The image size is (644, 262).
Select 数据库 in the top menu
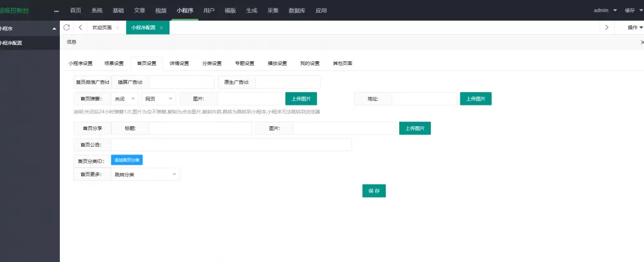(297, 10)
